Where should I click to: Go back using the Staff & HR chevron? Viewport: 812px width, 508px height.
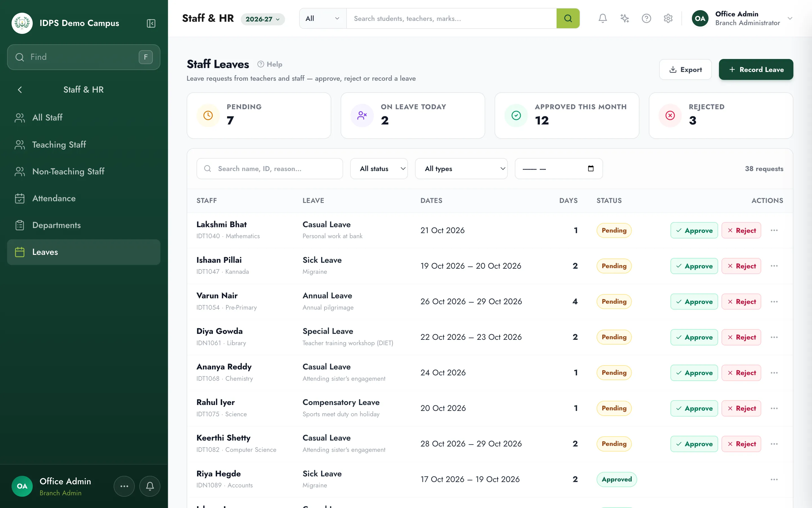click(x=20, y=90)
